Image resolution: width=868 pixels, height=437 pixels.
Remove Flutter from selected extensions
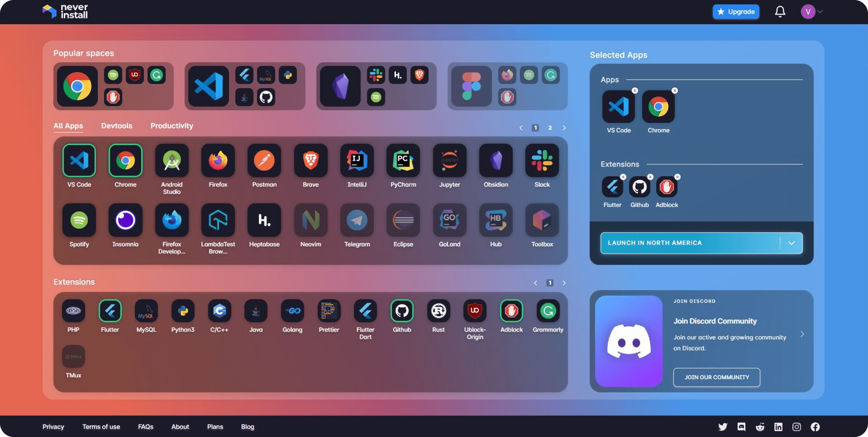623,177
